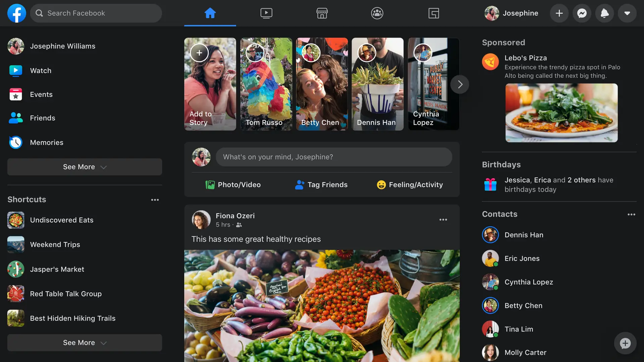Viewport: 644px width, 362px height.
Task: Toggle Shortcuts settings via ellipsis
Action: pyautogui.click(x=154, y=200)
